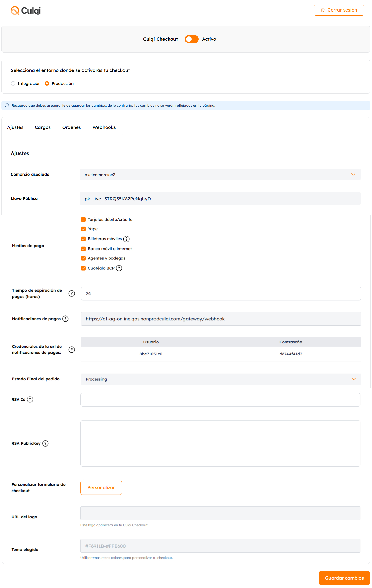Open the Estado Final del pedido dropdown
The width and height of the screenshot is (372, 588).
pyautogui.click(x=221, y=379)
